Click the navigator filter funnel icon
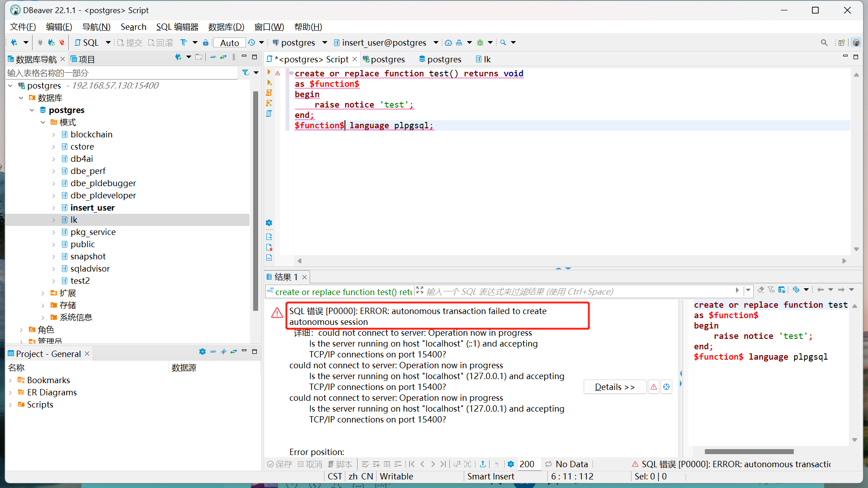The height and width of the screenshot is (488, 868). click(245, 73)
